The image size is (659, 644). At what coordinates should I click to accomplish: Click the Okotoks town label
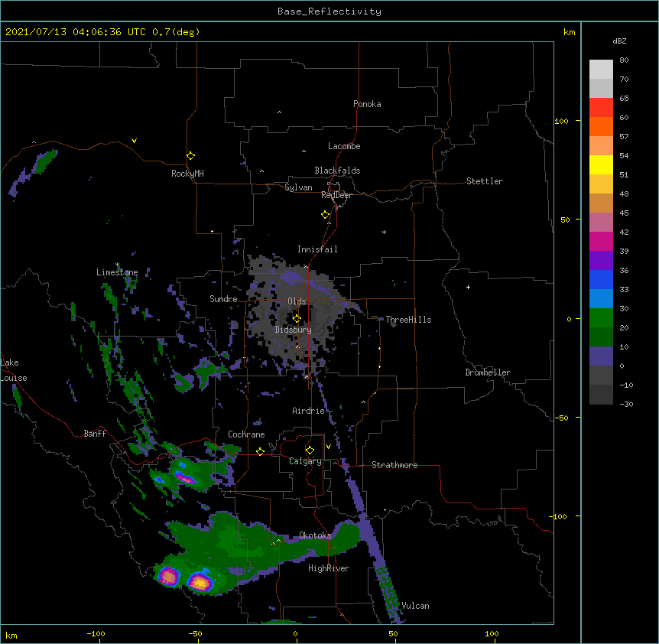(x=315, y=535)
